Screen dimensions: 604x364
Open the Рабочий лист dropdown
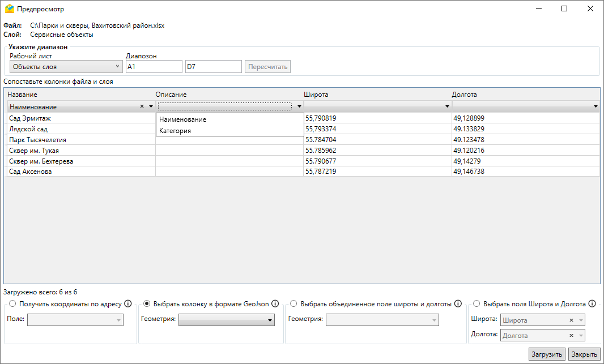click(66, 67)
